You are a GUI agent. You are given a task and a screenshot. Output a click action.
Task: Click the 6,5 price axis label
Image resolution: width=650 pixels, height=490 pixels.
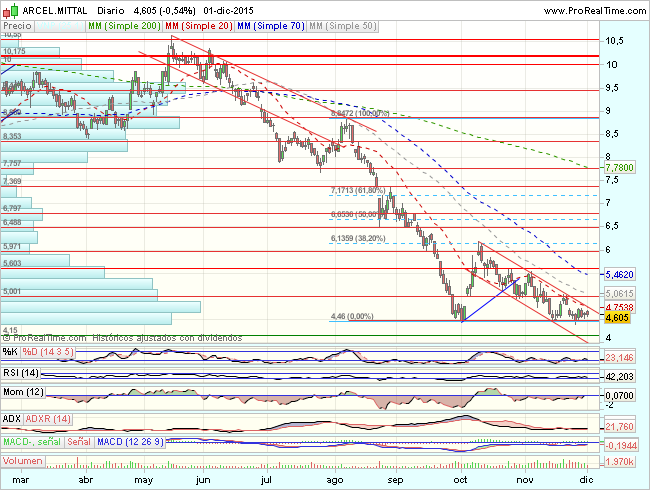(614, 226)
